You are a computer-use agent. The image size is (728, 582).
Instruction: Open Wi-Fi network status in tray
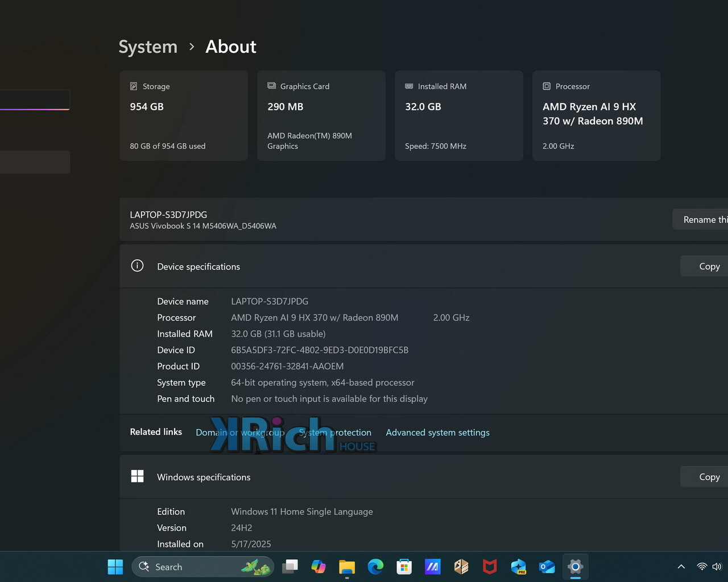pos(702,567)
